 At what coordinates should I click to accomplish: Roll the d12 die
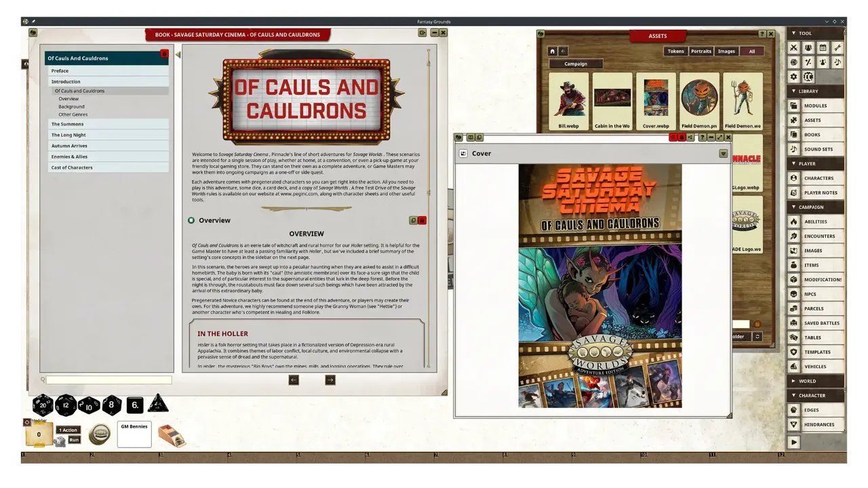click(x=66, y=405)
